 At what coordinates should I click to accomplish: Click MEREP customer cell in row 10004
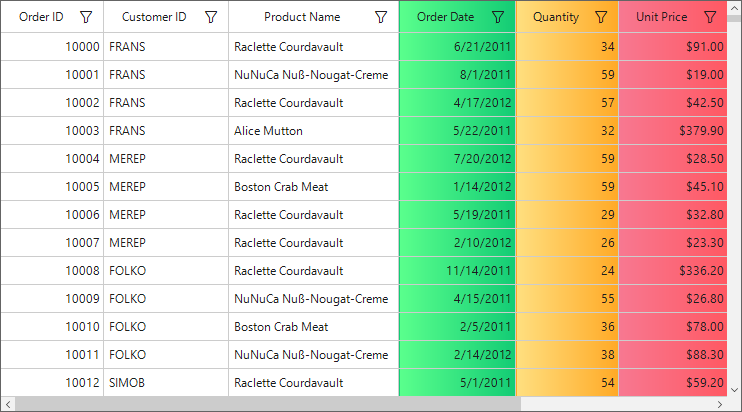[166, 158]
